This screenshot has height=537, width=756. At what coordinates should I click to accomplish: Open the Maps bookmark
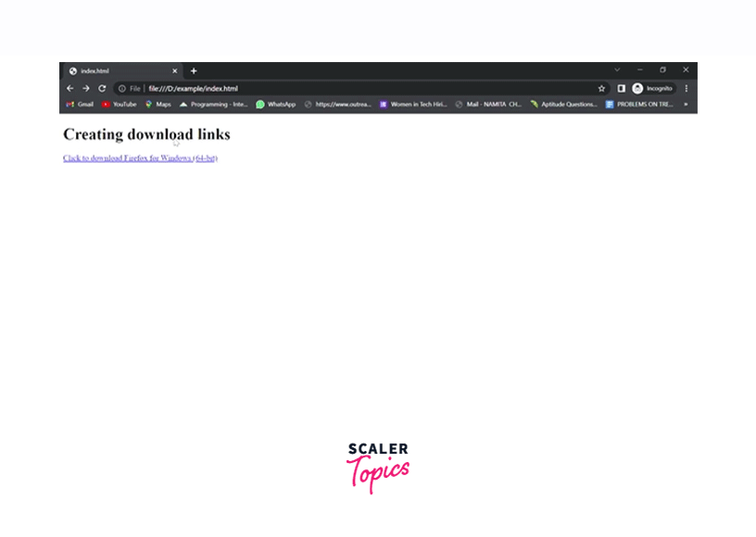[158, 105]
